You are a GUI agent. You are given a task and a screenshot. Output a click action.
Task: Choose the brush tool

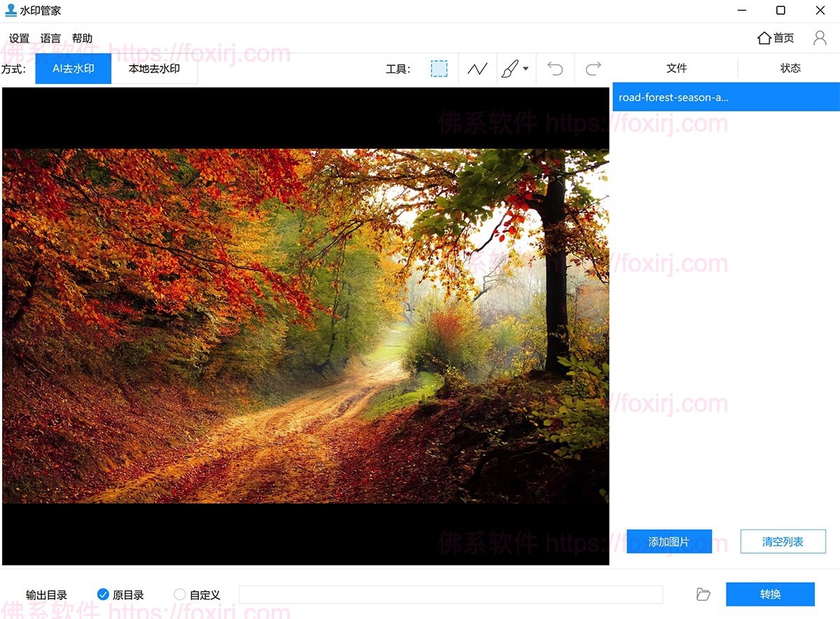click(510, 69)
